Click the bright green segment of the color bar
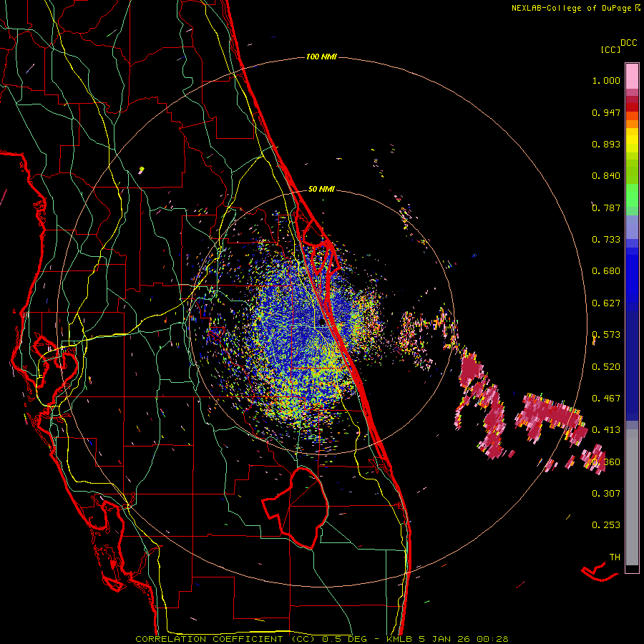The image size is (644, 644). (632, 195)
